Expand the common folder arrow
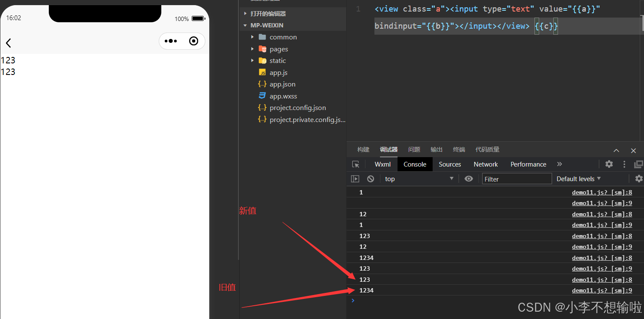 click(252, 37)
